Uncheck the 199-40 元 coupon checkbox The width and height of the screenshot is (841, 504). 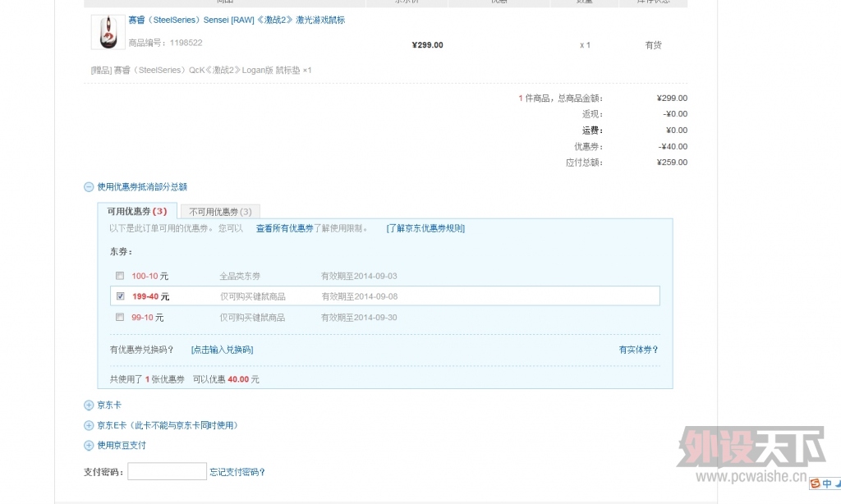click(x=120, y=296)
